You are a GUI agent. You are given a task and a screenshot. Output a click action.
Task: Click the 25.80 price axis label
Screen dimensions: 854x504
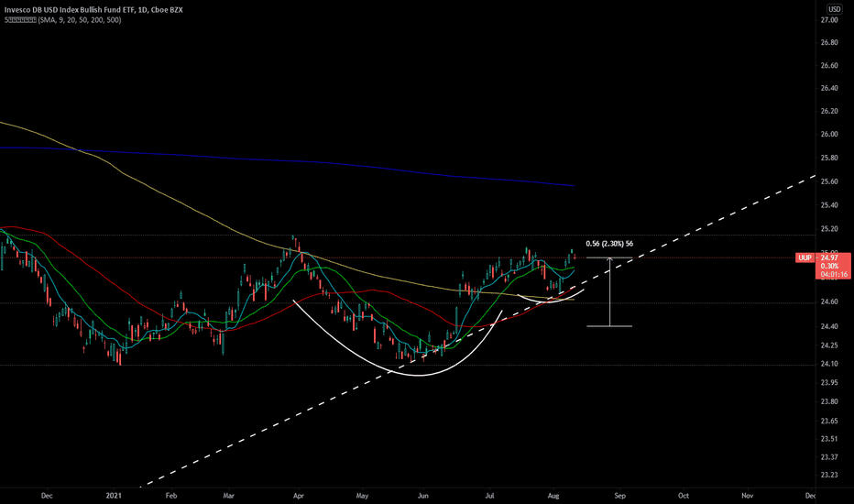coord(829,158)
